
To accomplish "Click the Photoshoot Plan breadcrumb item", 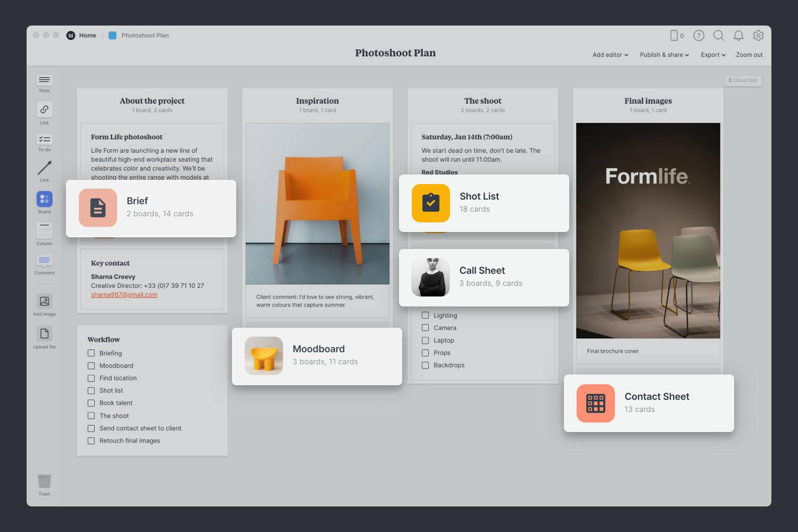I will click(145, 36).
